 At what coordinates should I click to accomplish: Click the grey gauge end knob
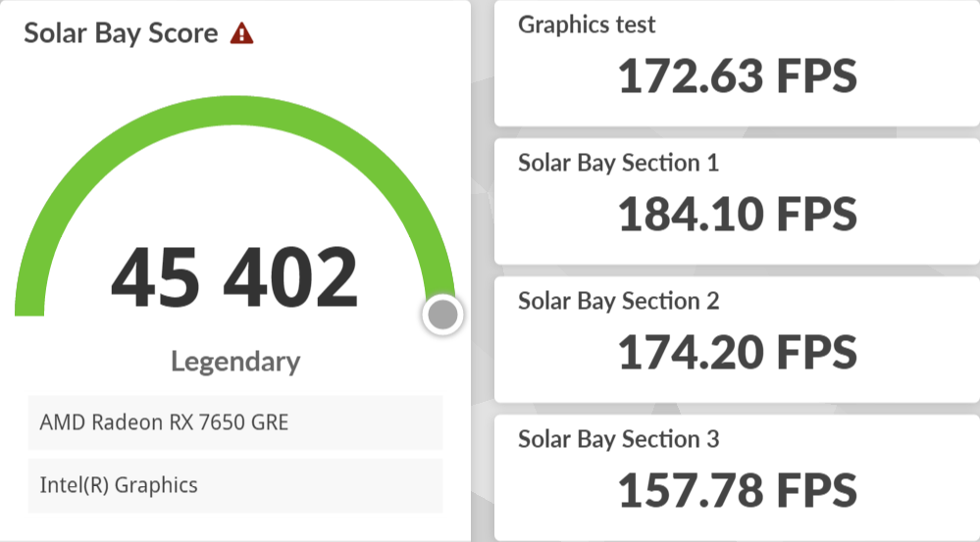pos(442,315)
